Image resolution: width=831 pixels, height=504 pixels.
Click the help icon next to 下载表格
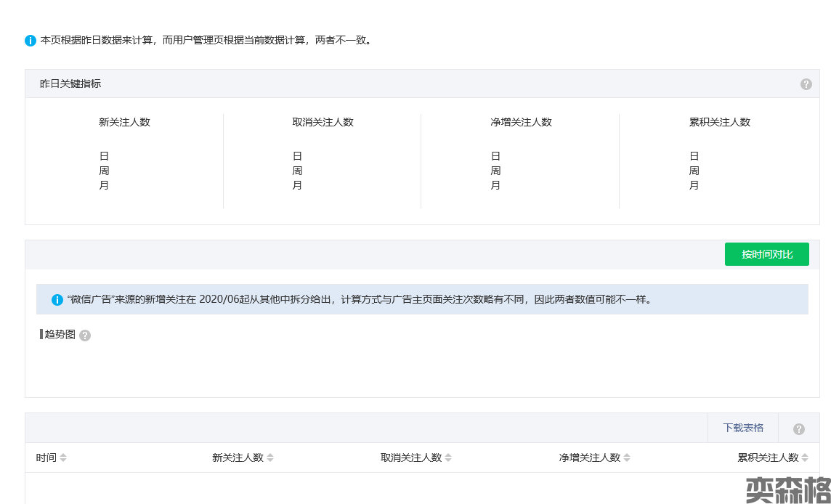pyautogui.click(x=799, y=429)
